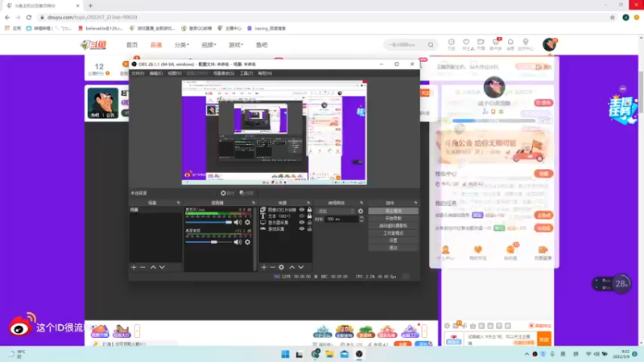This screenshot has height=362, width=644.
Task: Click the OBS source filters button
Action: click(x=246, y=193)
